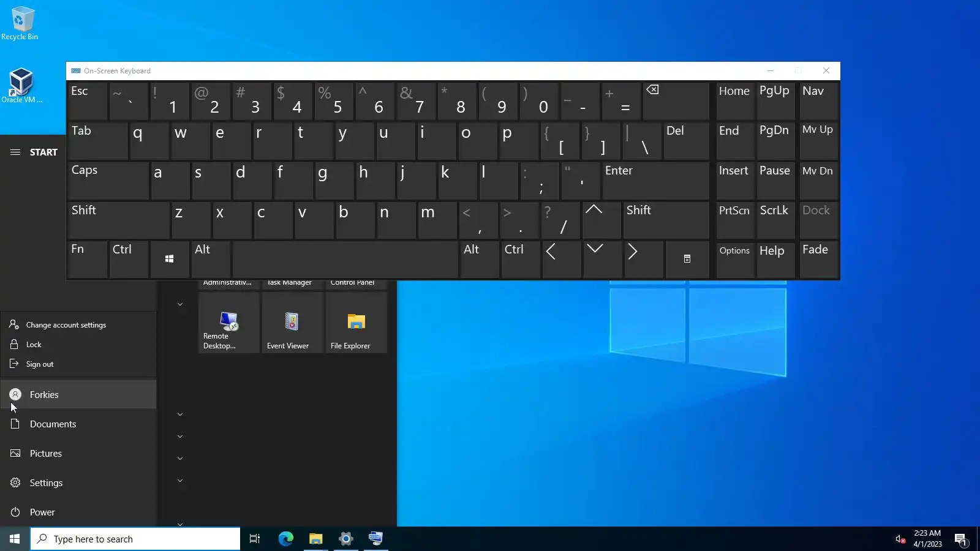This screenshot has height=551, width=980.
Task: Click the Mv Up key
Action: pos(818,140)
